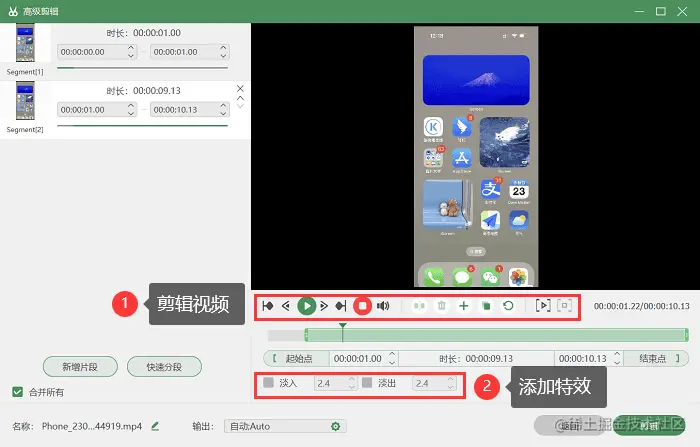Viewport: 700px width, 447px height.
Task: Play selected segment bracket-play icon
Action: click(543, 306)
